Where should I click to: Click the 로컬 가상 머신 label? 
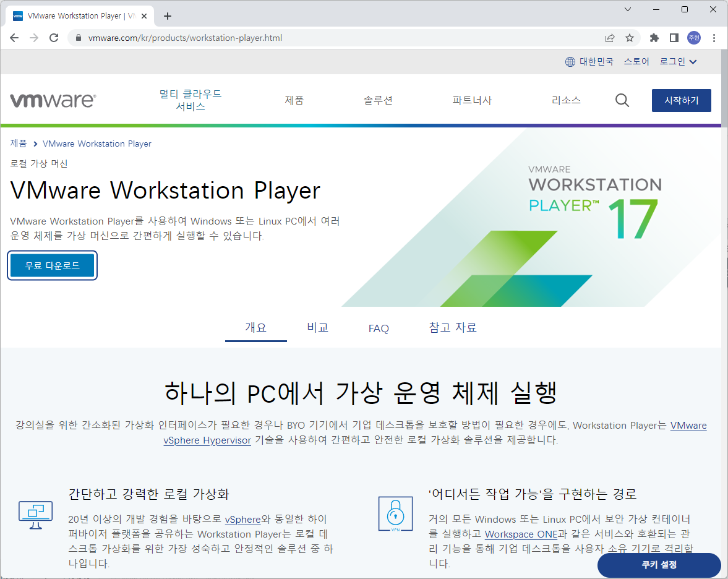(x=39, y=163)
